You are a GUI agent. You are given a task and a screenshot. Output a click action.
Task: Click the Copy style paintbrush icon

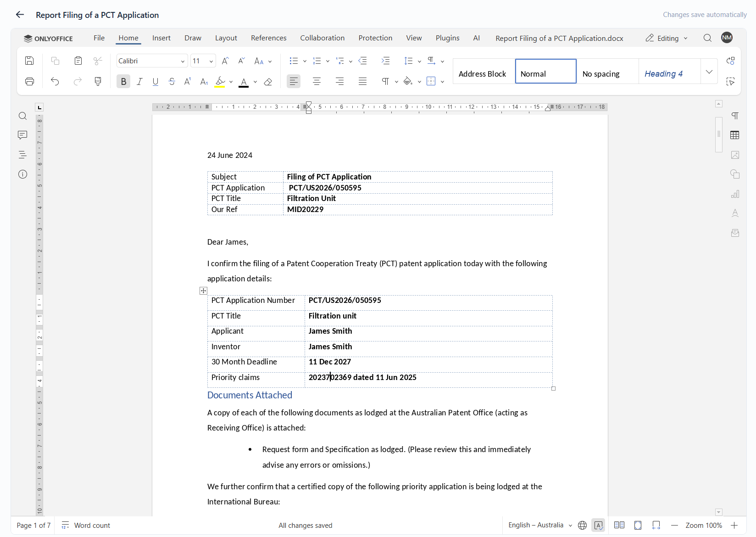(98, 81)
